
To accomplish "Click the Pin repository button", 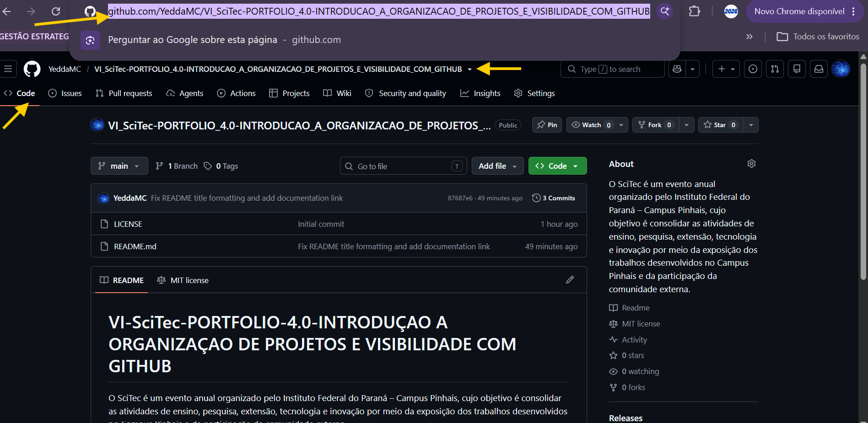I will [547, 125].
